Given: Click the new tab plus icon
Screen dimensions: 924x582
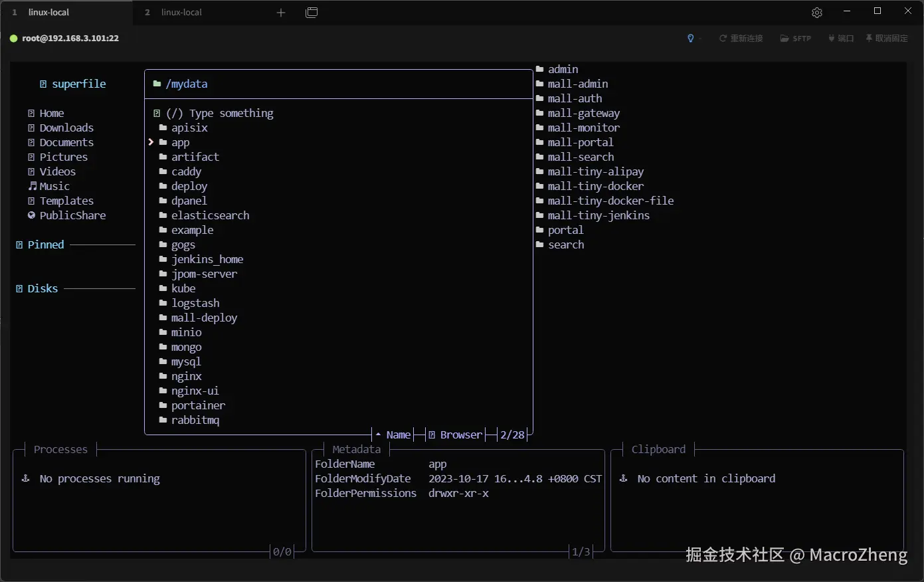Looking at the screenshot, I should coord(281,13).
